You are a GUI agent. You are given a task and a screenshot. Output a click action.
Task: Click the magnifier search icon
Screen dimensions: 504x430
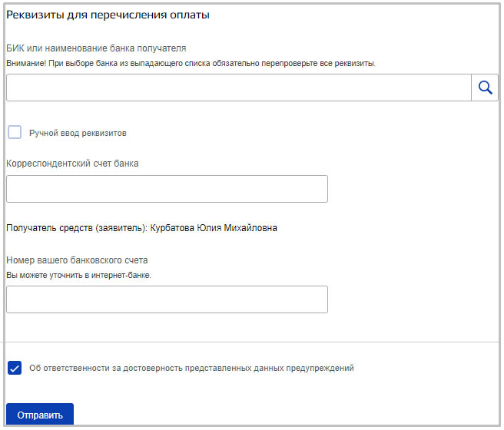tap(485, 88)
